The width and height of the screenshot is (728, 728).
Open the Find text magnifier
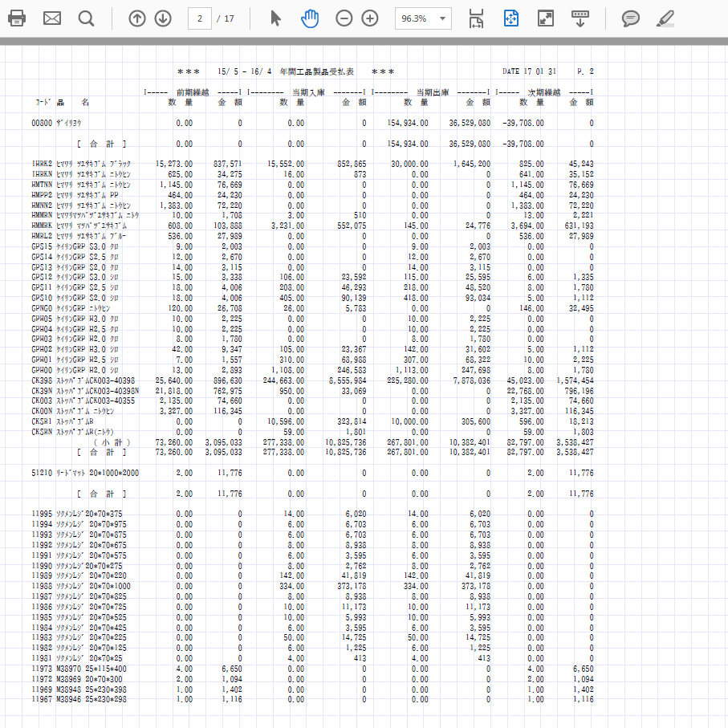pos(86,18)
